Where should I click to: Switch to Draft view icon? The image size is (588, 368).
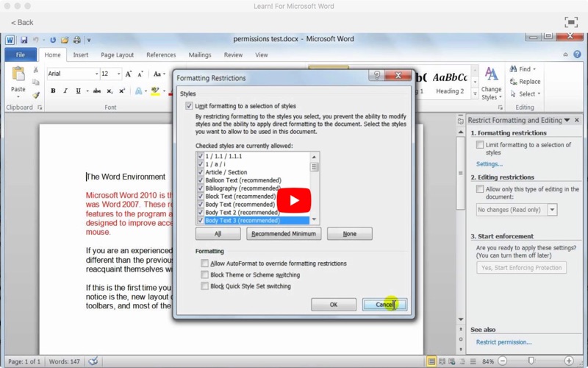(x=473, y=361)
